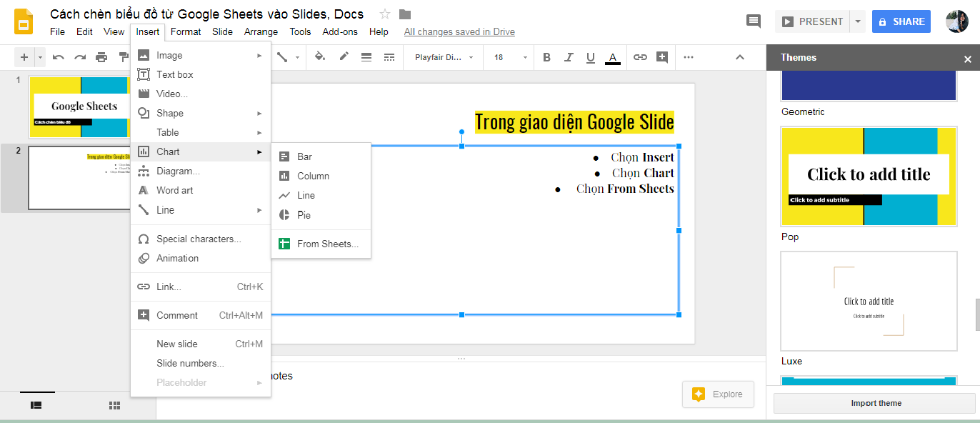Image resolution: width=980 pixels, height=423 pixels.
Task: Choose Video from Insert menu
Action: pos(201,94)
